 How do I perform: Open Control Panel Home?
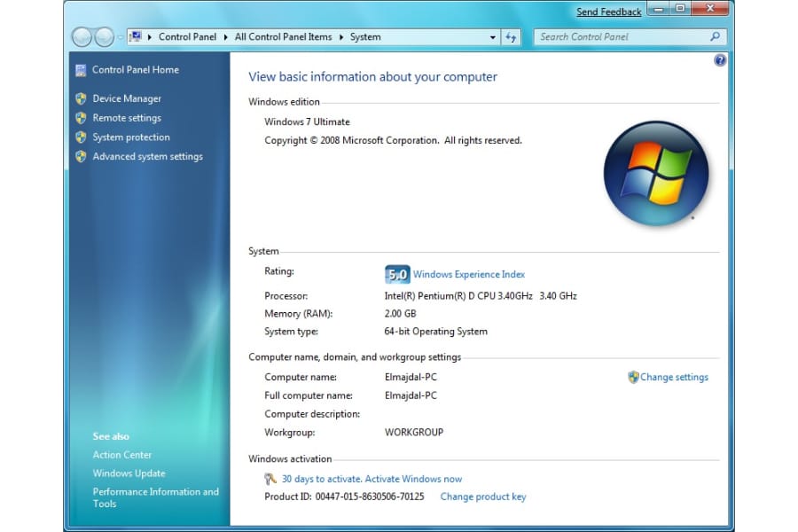pos(136,70)
